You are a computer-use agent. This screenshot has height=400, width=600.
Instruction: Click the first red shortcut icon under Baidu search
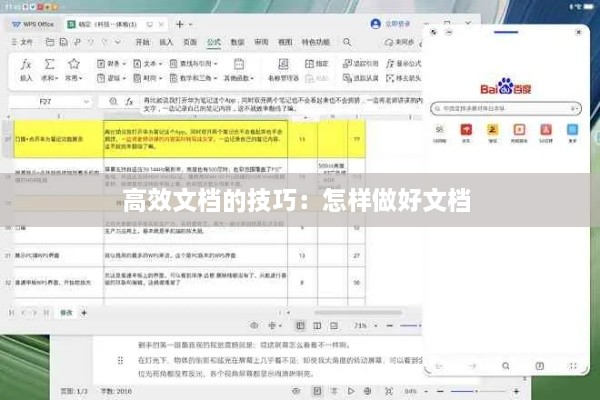(466, 130)
